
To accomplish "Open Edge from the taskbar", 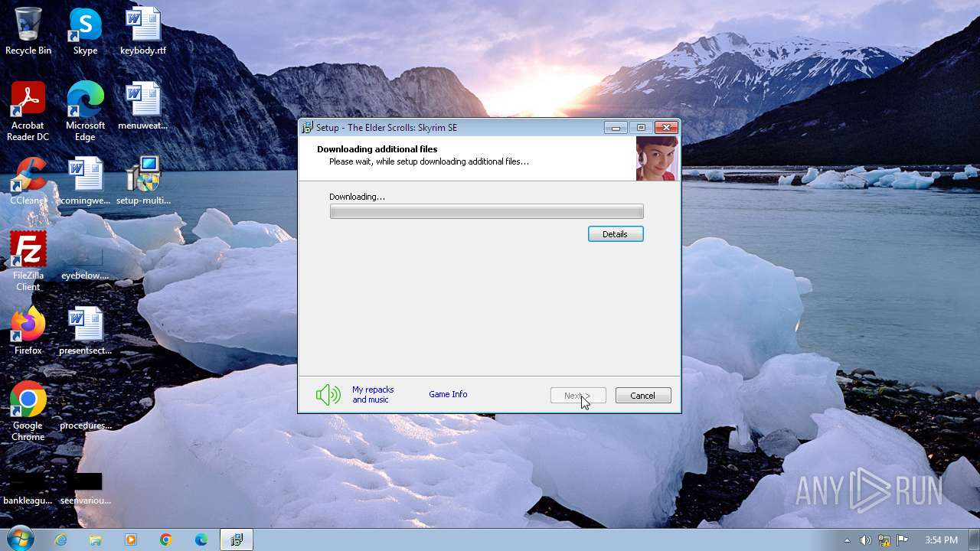I will (x=201, y=540).
